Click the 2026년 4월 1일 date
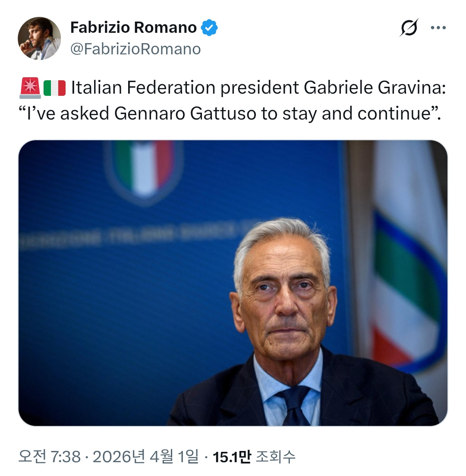Viewport: 466px width, 476px height. 146,457
